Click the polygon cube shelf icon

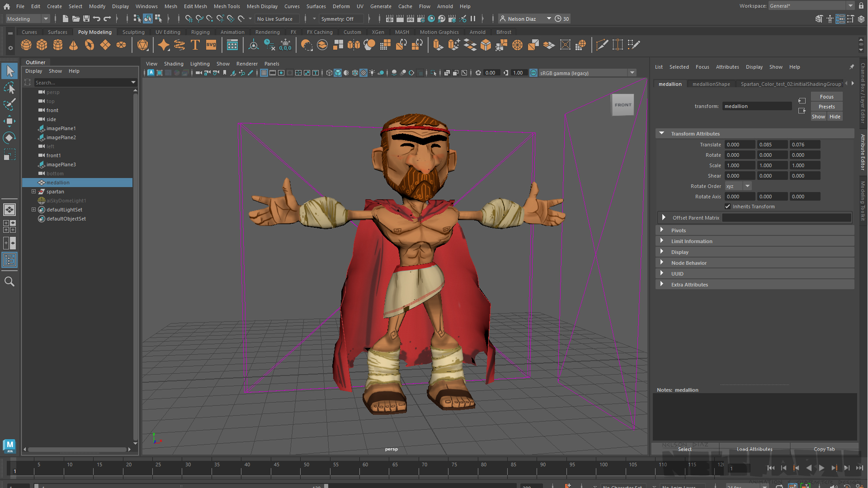(42, 45)
